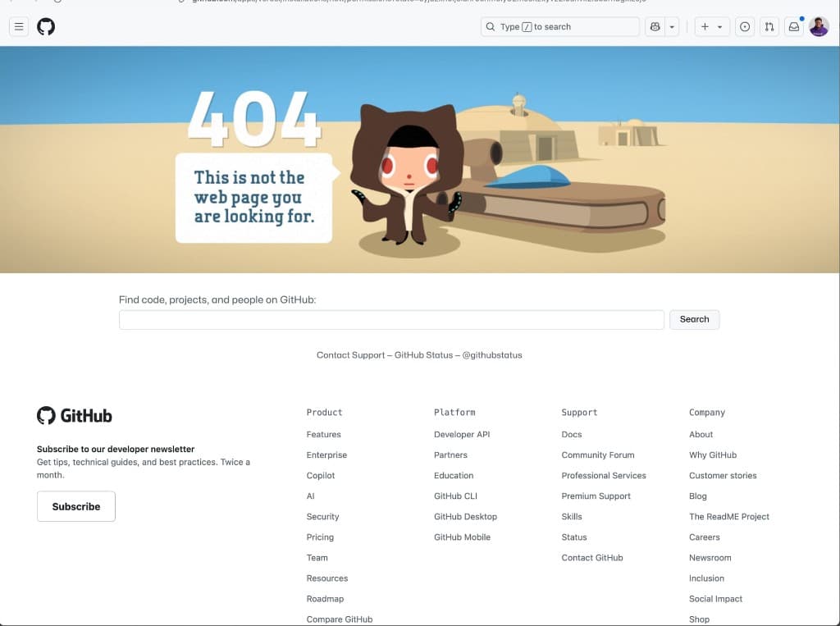This screenshot has height=626, width=840.
Task: Open the Contact Support link
Action: coord(350,354)
